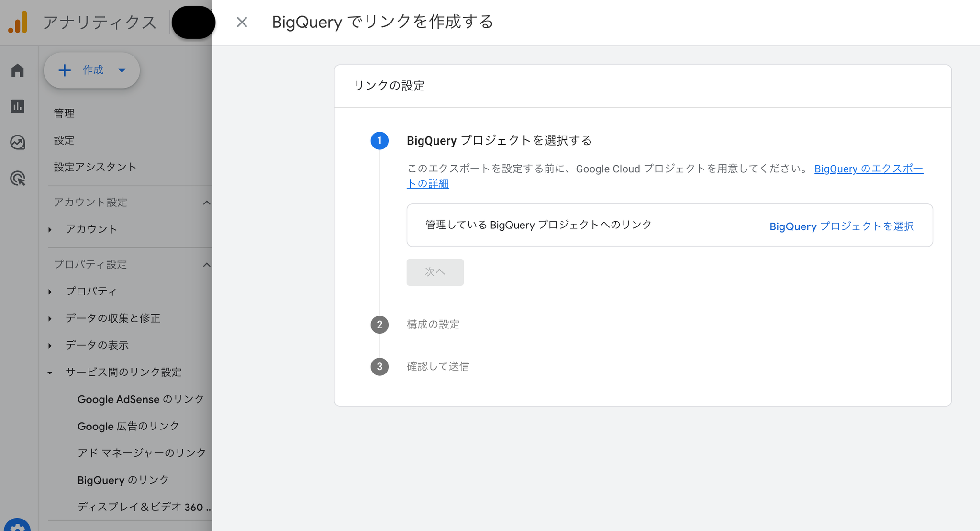Select BigQuery のリンク item
980x531 pixels.
123,480
